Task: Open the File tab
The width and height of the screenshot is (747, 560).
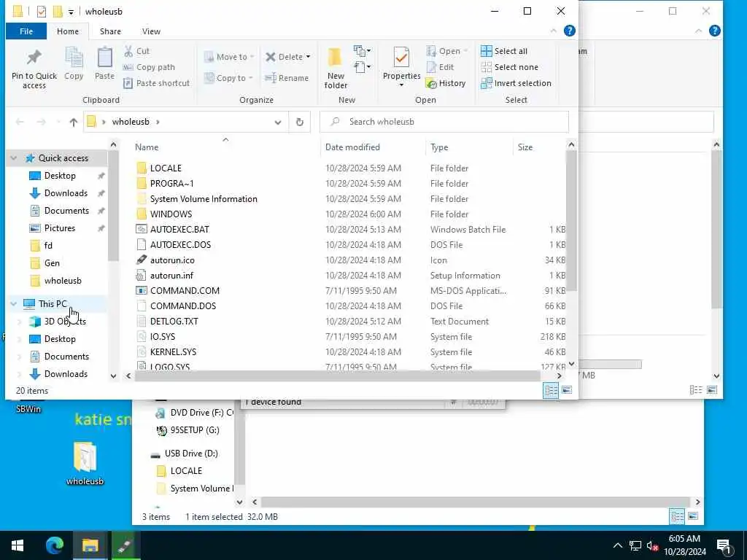Action: pyautogui.click(x=26, y=31)
